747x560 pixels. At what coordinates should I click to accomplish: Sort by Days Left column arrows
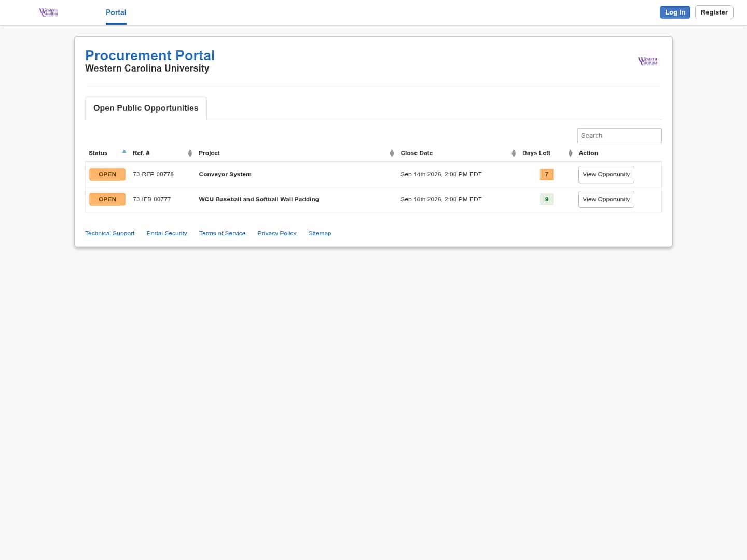570,153
